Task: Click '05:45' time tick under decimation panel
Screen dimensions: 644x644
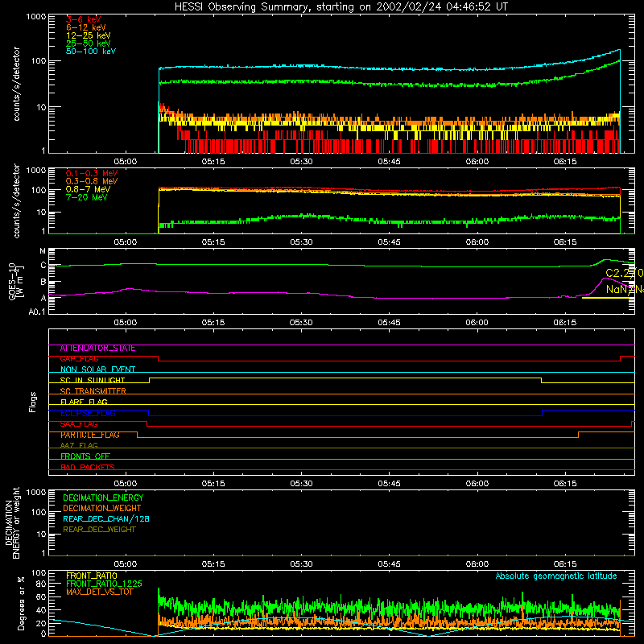Action: pyautogui.click(x=389, y=564)
